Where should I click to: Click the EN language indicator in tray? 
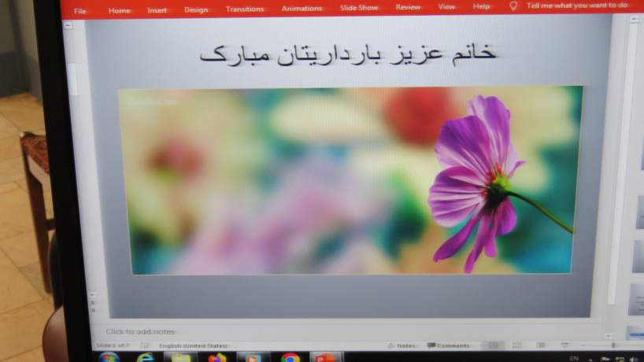tap(574, 359)
